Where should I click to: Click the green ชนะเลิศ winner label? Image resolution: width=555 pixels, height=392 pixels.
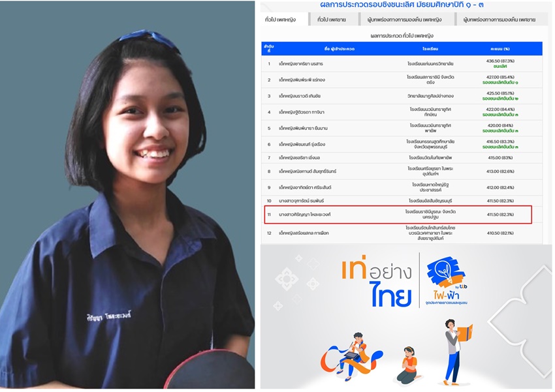pyautogui.click(x=500, y=66)
